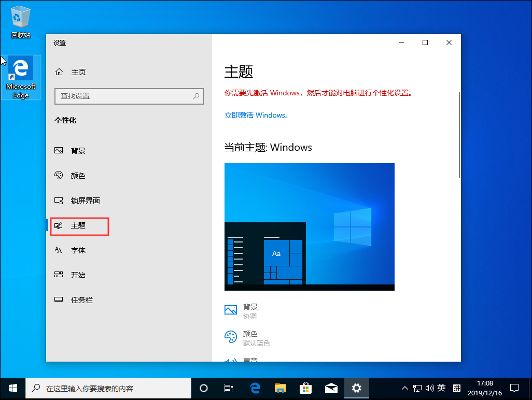
Task: Open the 背景 (Background) settings in sidebar
Action: click(x=77, y=150)
